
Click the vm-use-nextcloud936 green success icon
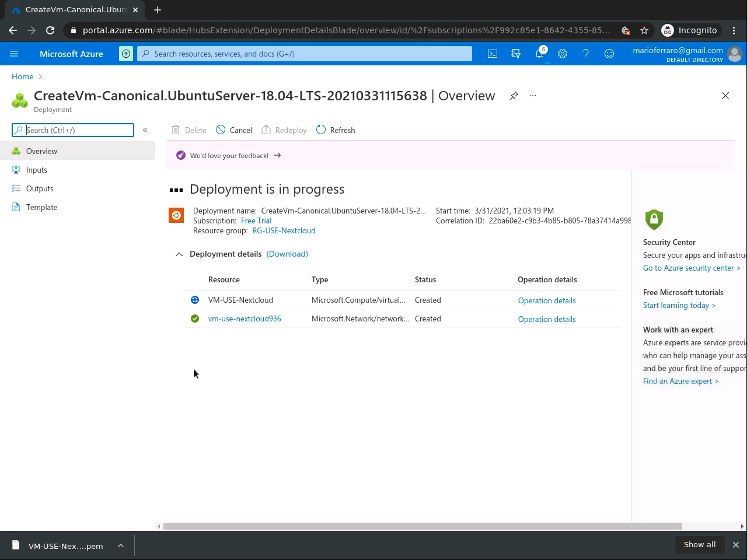click(195, 318)
